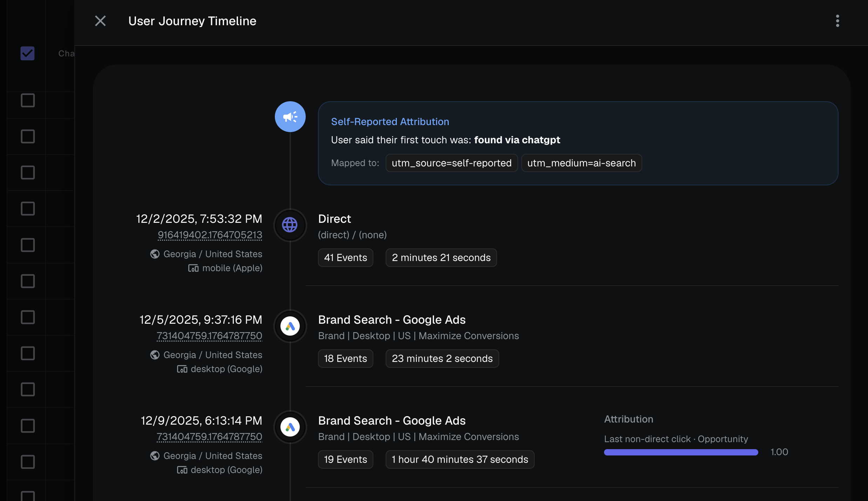Viewport: 868px width, 501px height.
Task: Click the attribution progress bar showing 1.00
Action: click(681, 452)
